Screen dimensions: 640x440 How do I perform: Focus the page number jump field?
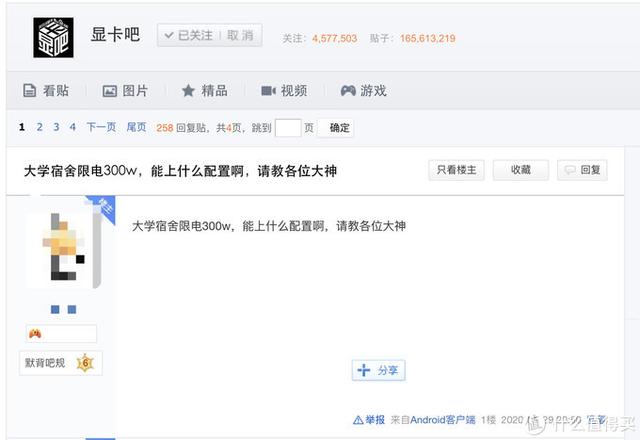click(288, 128)
